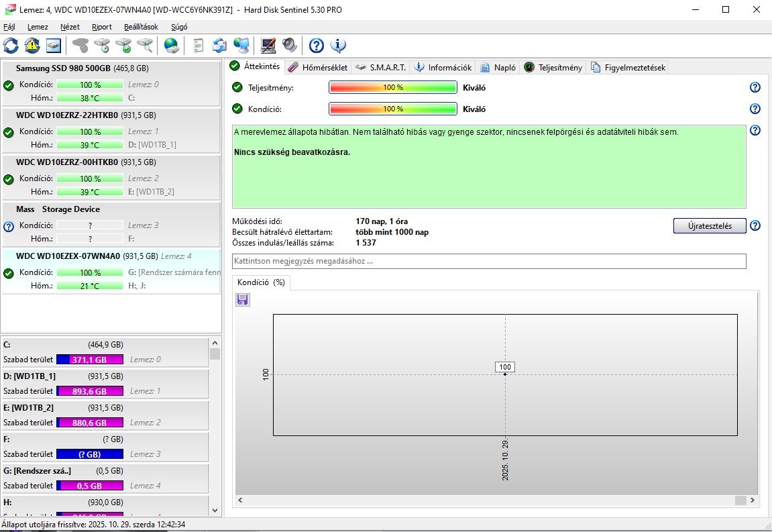Viewport: 772px width, 532px height.
Task: Open the Beállítások menu
Action: [x=141, y=27]
